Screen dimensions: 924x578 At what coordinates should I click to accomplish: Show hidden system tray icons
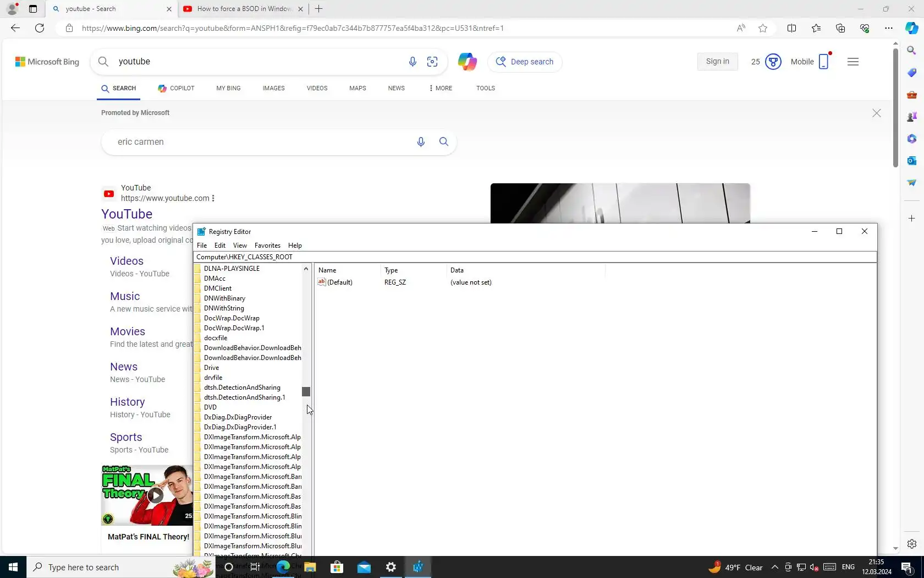pos(774,567)
